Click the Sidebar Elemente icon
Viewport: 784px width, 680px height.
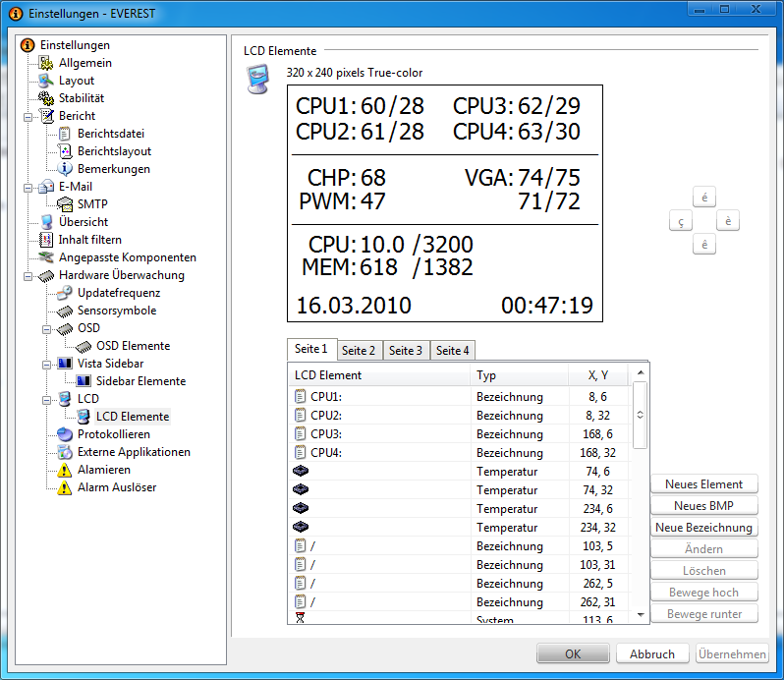84,381
